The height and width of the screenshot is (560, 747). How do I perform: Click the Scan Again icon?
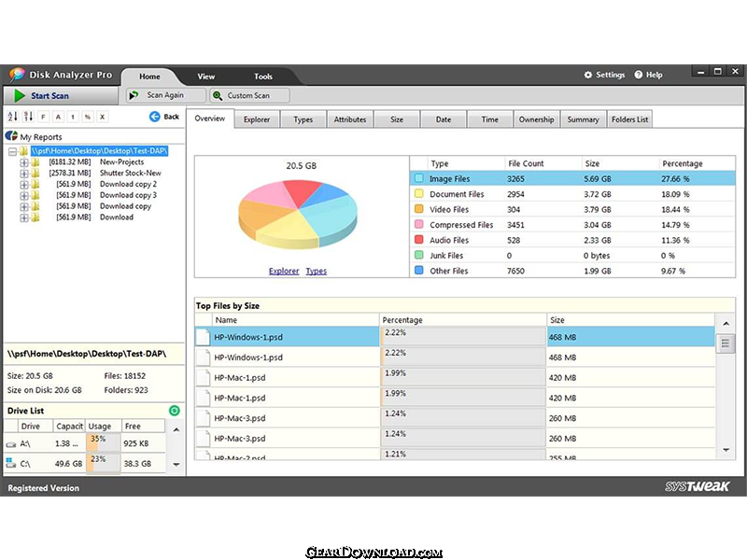(x=134, y=95)
